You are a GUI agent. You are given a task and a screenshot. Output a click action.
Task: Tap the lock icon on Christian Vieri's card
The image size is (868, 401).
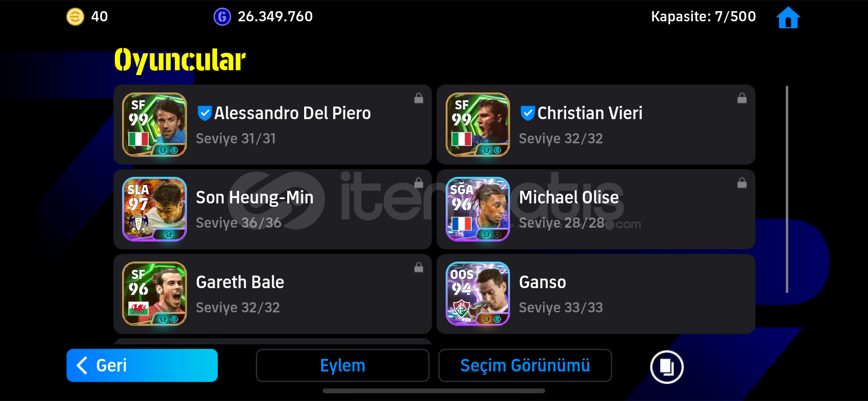(x=742, y=98)
